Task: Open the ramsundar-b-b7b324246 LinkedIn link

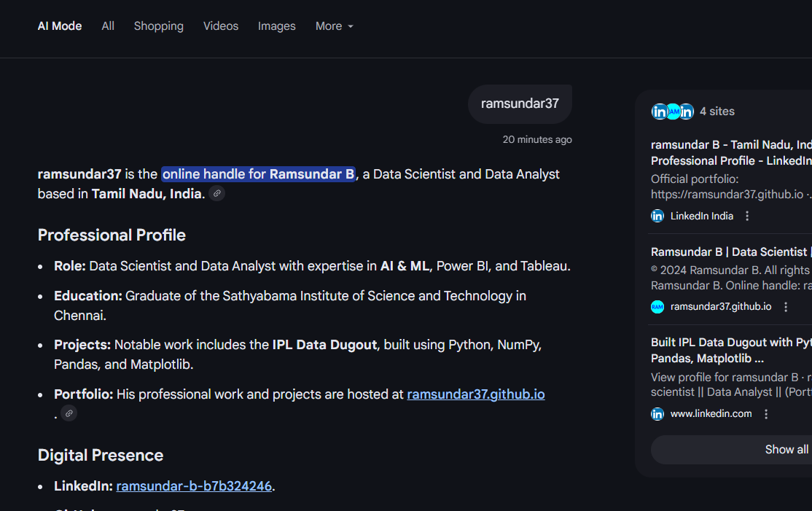Action: [194, 486]
